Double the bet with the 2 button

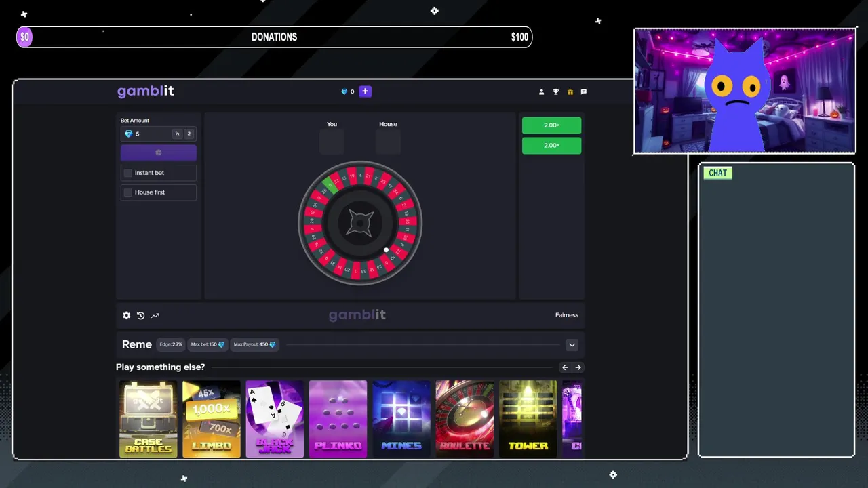tap(189, 134)
